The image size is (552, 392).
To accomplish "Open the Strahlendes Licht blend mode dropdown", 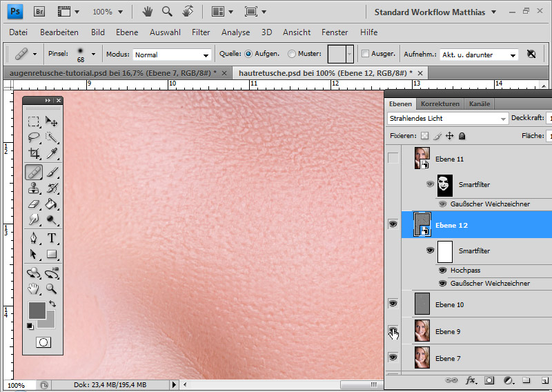I will [448, 119].
